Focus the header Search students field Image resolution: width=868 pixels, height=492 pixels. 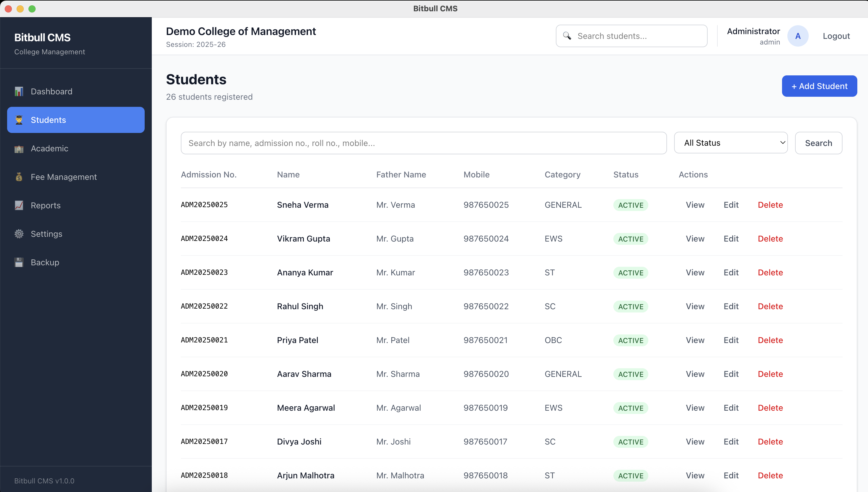pos(631,36)
